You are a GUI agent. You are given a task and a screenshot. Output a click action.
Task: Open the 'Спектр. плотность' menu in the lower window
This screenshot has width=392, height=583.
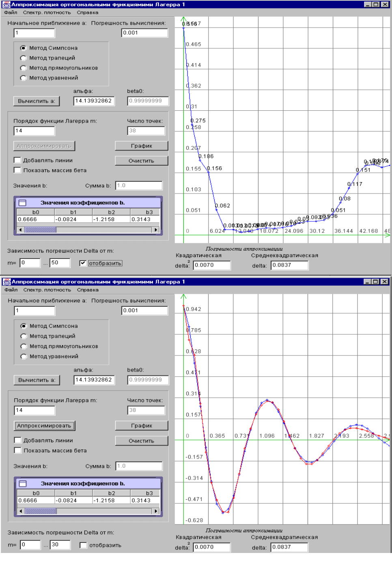point(47,290)
